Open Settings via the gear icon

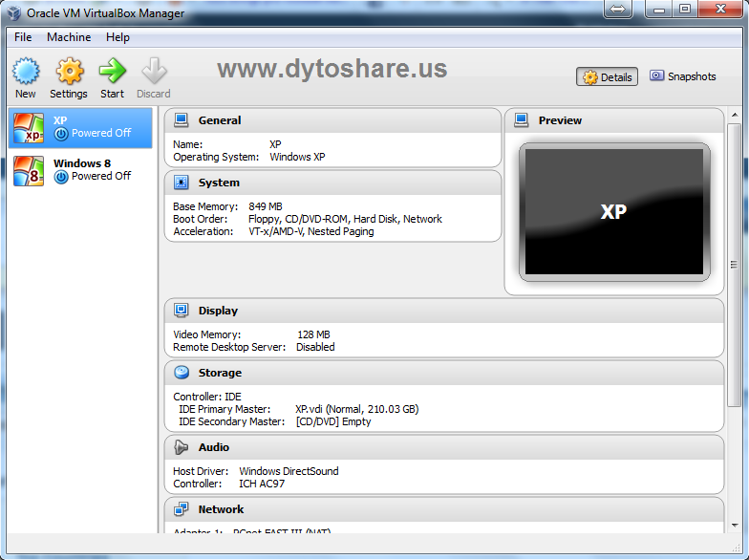69,72
